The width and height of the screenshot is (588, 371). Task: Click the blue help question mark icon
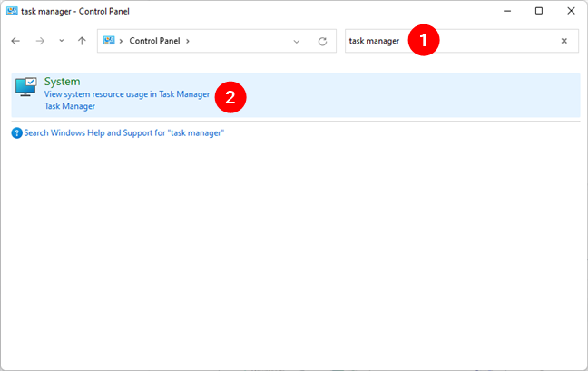[x=17, y=133]
